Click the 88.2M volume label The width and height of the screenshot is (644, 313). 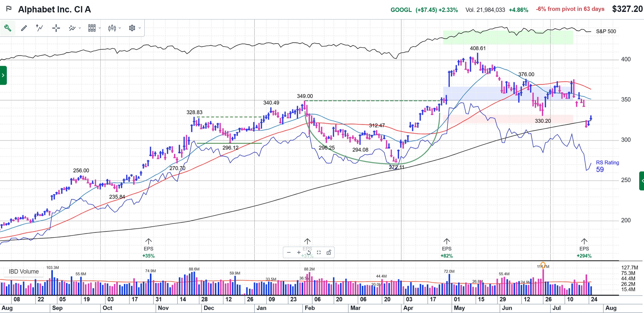(309, 269)
